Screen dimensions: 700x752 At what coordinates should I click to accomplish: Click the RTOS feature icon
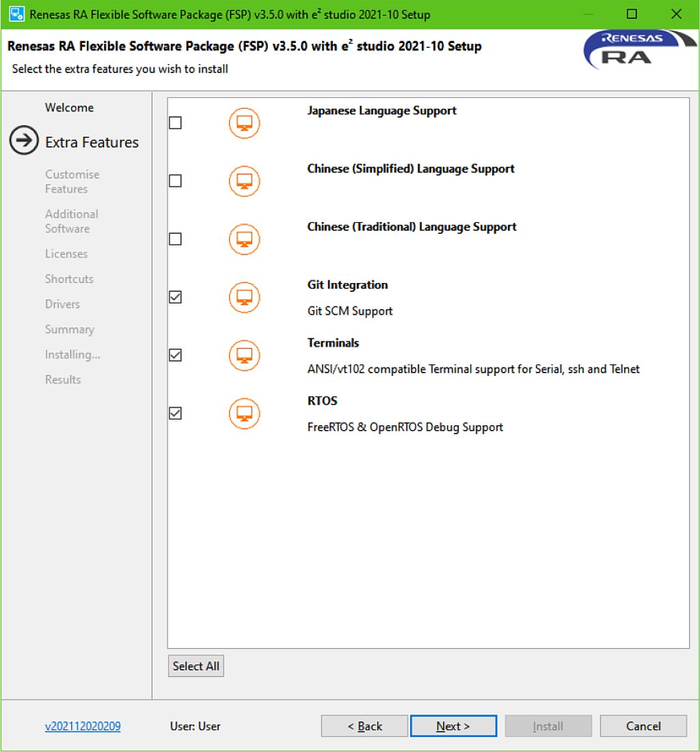coord(244,413)
